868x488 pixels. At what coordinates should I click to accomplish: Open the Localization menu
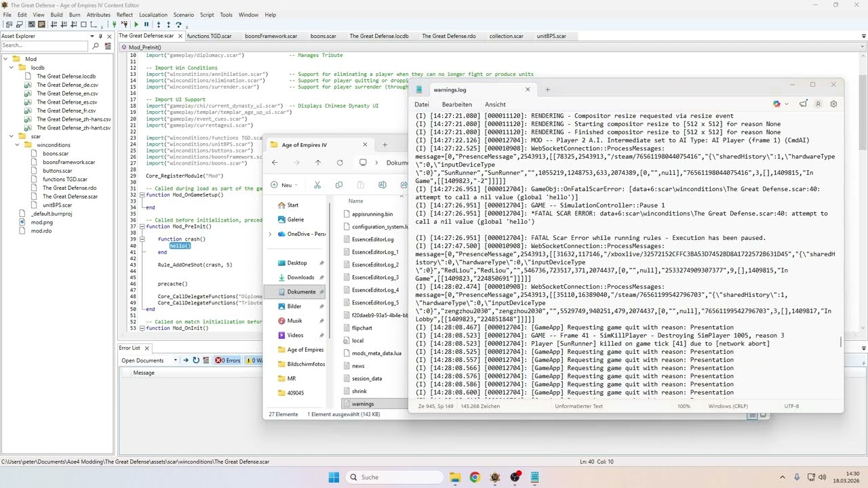pos(153,14)
